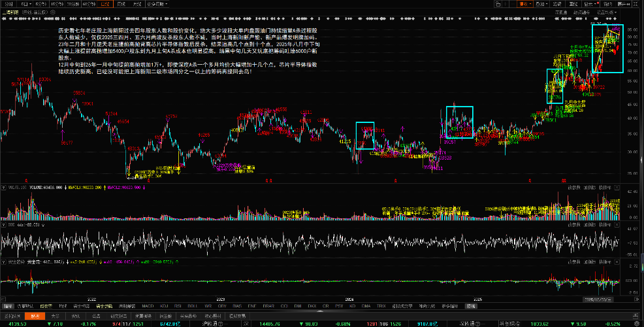Close the 资金趋势 panel with its X
The image size is (644, 327).
coord(617,262)
